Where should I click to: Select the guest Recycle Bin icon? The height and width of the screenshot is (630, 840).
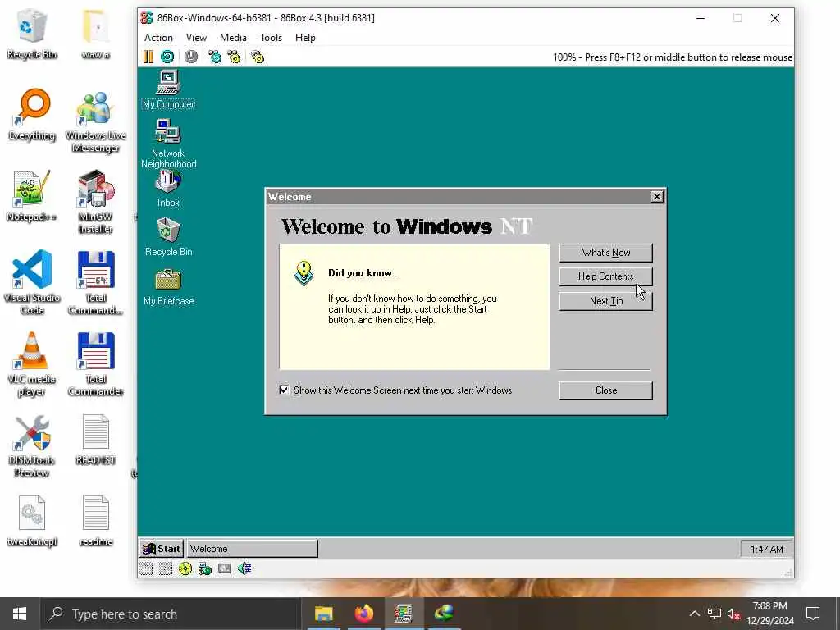point(168,237)
